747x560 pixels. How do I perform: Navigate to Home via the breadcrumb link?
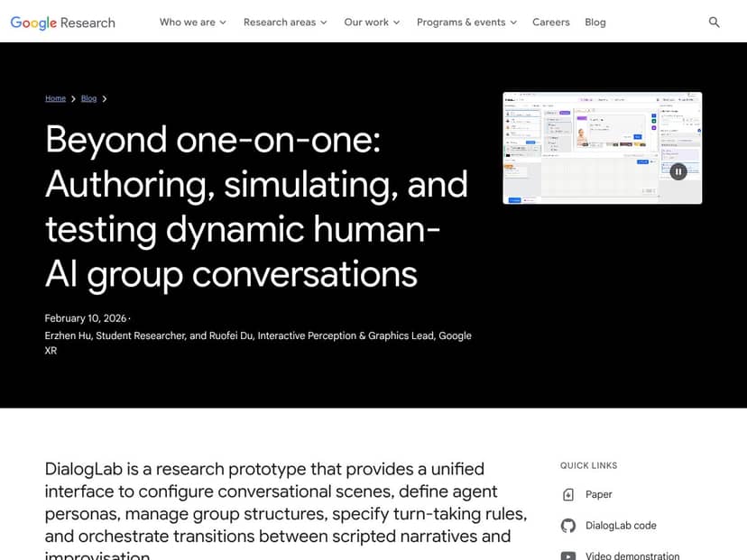pyautogui.click(x=55, y=98)
